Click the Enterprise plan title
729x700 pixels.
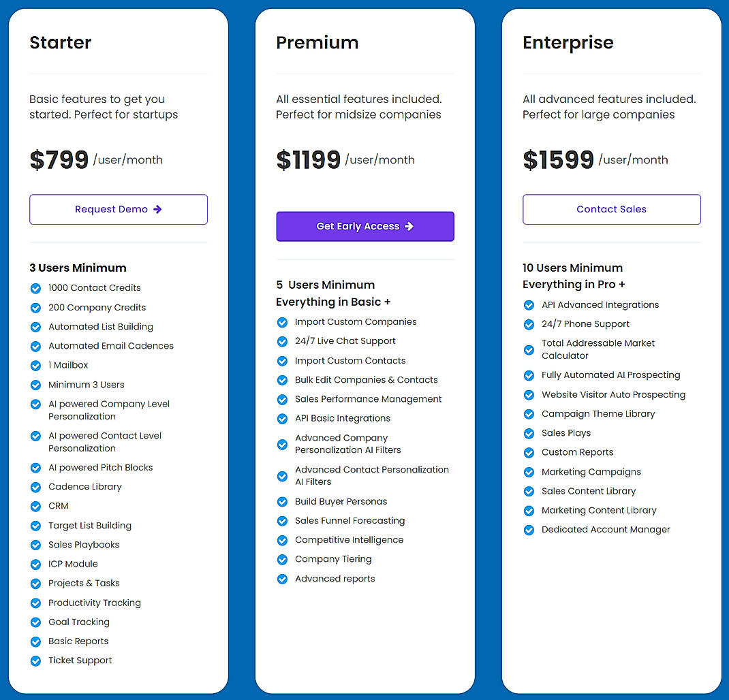(x=568, y=42)
